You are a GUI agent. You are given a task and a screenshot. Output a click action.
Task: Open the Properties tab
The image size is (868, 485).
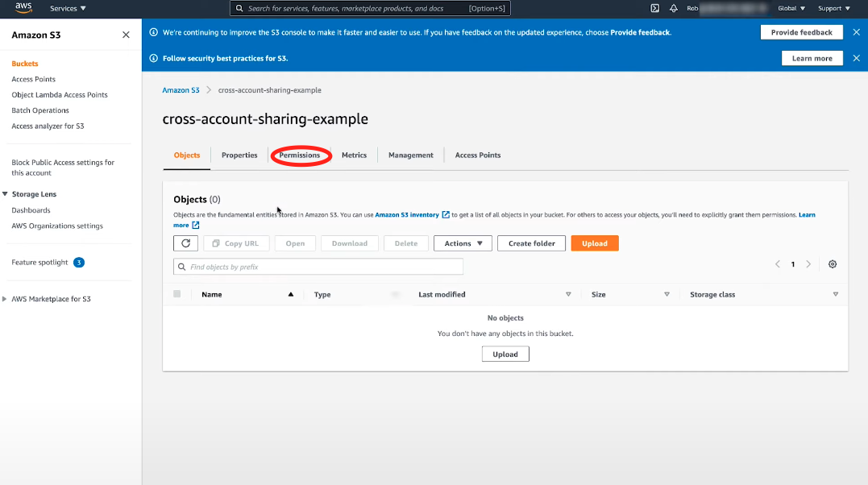(239, 155)
